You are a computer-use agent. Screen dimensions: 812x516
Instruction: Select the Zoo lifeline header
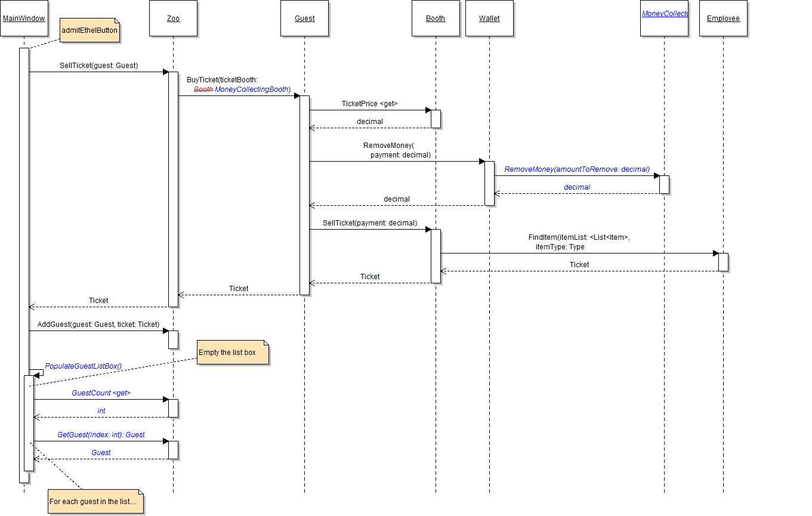point(173,18)
